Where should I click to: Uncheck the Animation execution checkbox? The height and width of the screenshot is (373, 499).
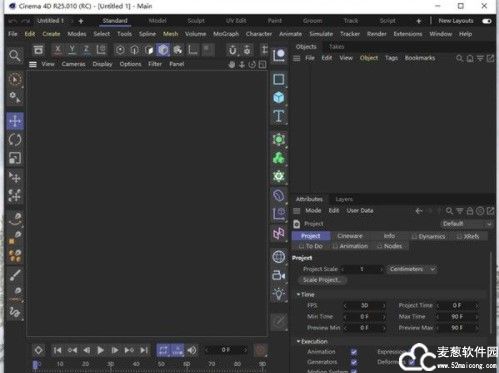pyautogui.click(x=354, y=352)
